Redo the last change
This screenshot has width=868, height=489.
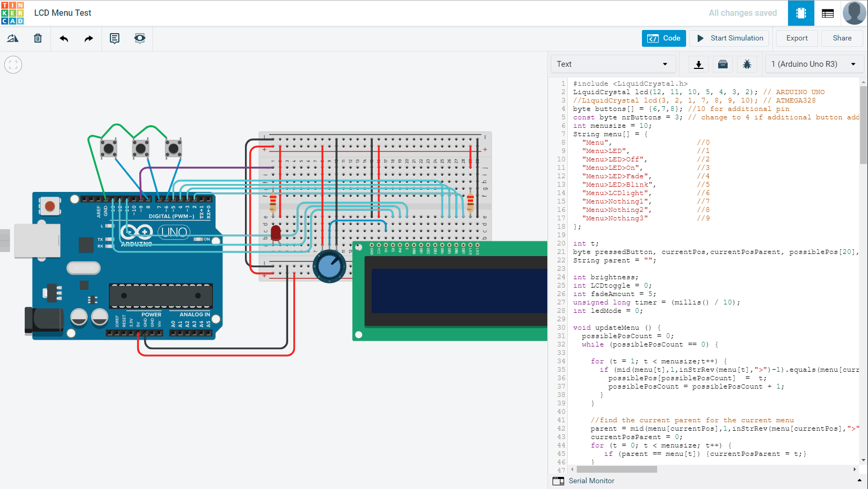[88, 38]
